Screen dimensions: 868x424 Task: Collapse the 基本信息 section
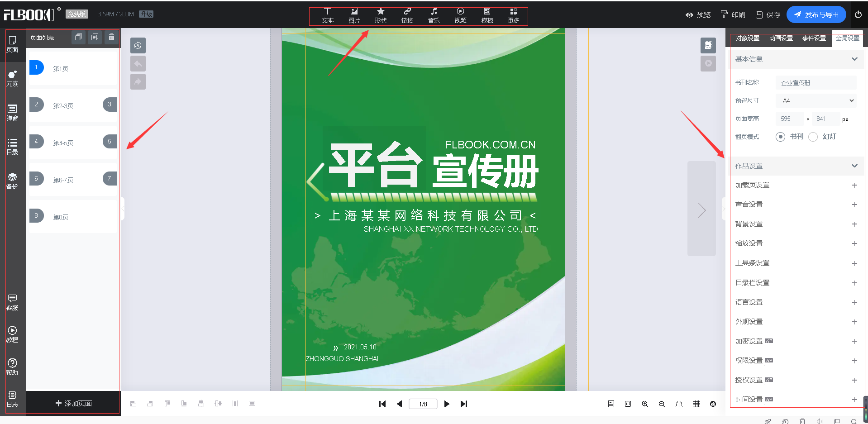click(854, 59)
